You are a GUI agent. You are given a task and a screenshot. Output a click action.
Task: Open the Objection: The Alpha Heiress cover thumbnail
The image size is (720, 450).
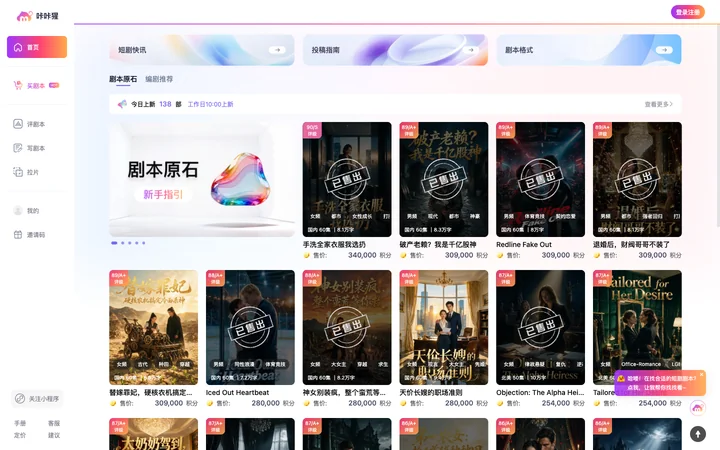pos(540,327)
